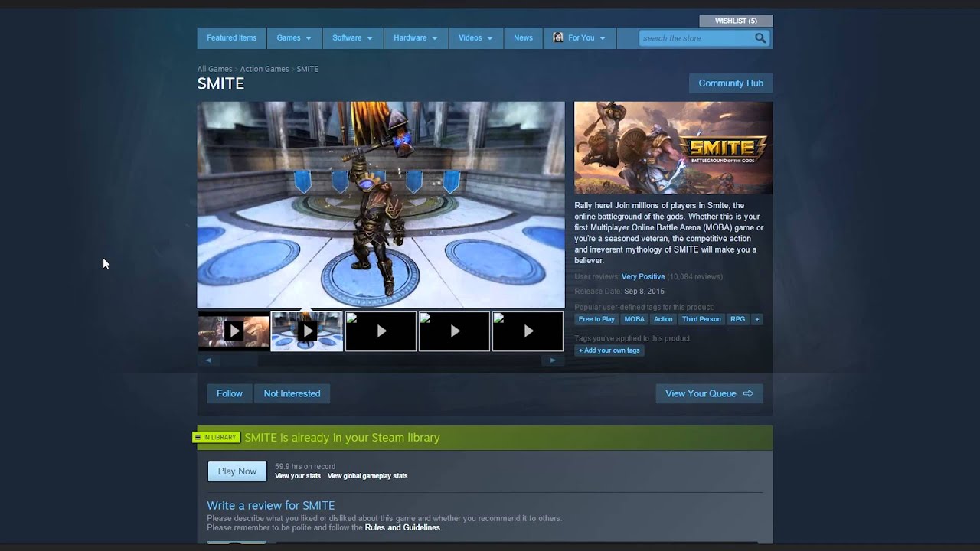The width and height of the screenshot is (980, 551).
Task: Click the View Your Queue arrow icon
Action: click(748, 393)
